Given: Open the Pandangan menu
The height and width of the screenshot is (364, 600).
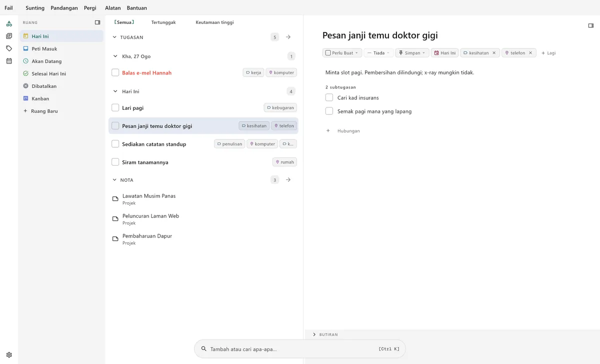Looking at the screenshot, I should click(x=64, y=8).
